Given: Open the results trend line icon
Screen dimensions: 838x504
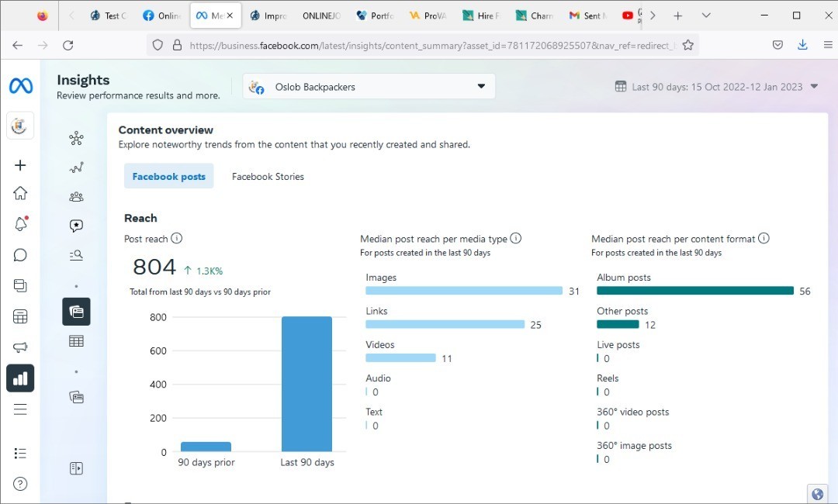Looking at the screenshot, I should [76, 167].
